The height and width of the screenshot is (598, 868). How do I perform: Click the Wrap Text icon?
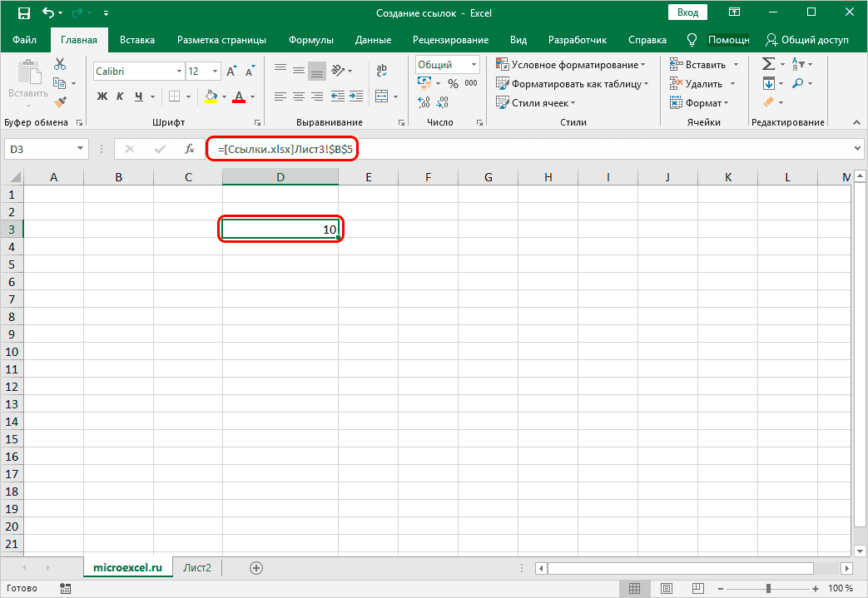coord(381,70)
